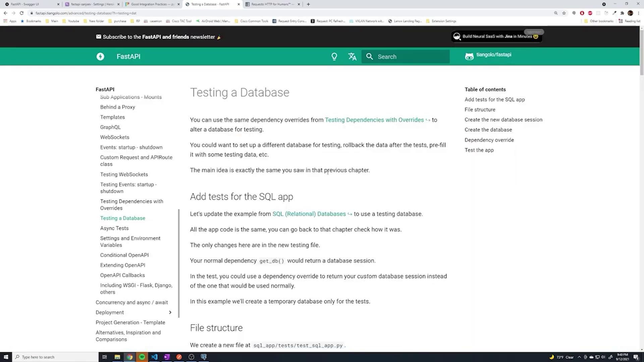Open Spotify from the taskbar
The height and width of the screenshot is (362, 644).
(x=142, y=357)
